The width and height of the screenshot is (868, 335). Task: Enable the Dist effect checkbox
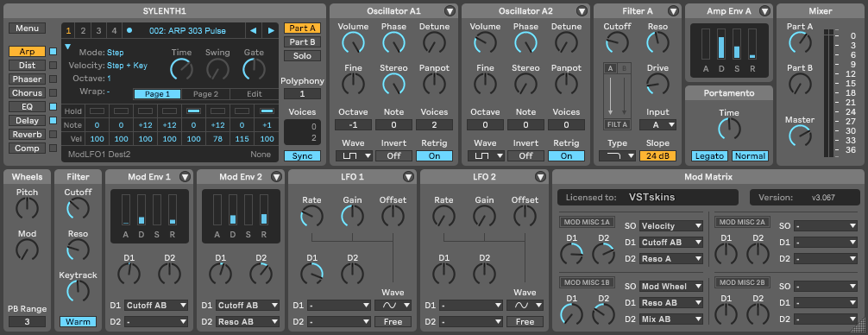53,66
